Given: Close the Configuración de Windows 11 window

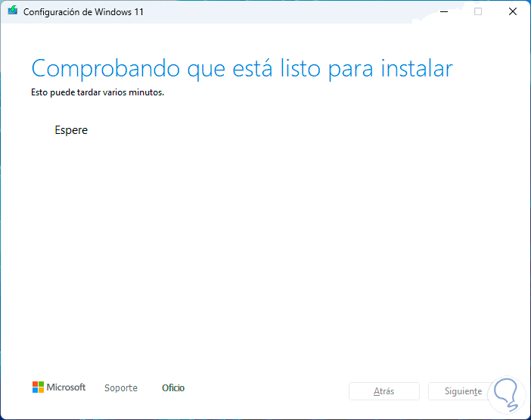Looking at the screenshot, I should click(x=513, y=12).
